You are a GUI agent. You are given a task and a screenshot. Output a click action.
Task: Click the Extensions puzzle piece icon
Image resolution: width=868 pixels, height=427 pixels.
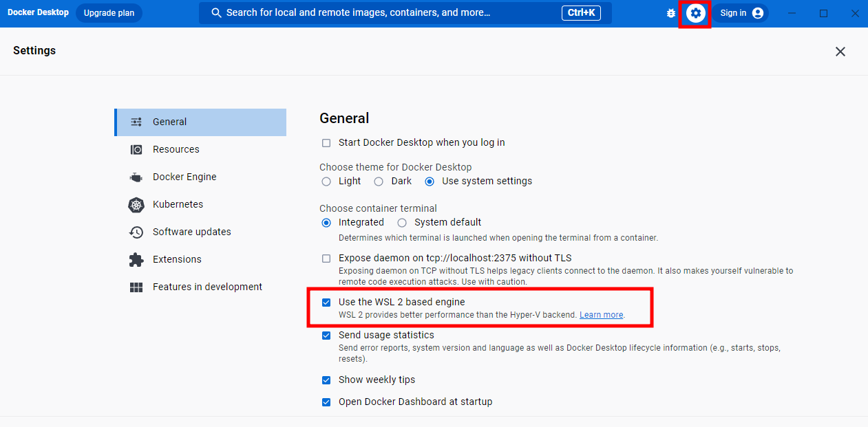(136, 259)
